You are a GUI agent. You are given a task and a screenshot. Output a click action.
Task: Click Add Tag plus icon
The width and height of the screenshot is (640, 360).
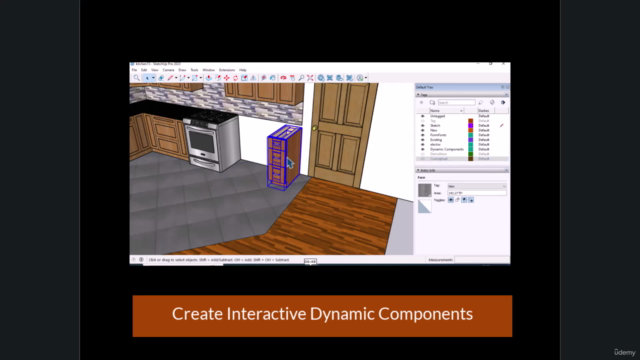pyautogui.click(x=422, y=102)
